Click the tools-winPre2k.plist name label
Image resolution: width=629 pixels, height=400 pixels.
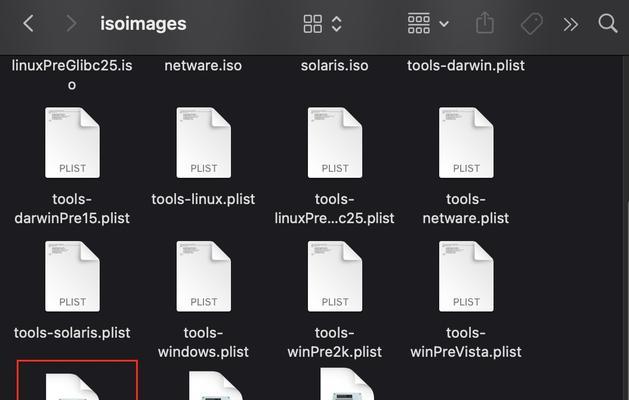335,342
